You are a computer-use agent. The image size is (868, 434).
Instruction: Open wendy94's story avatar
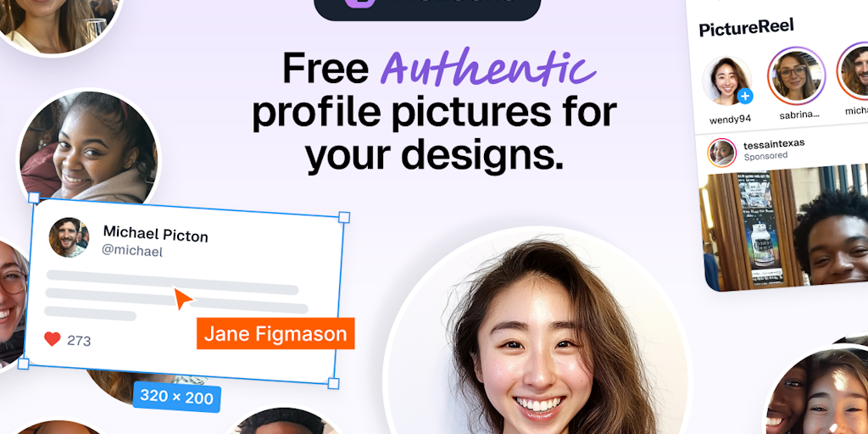(726, 81)
